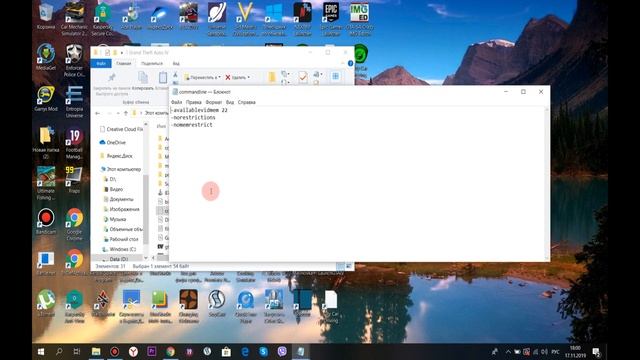
Task: Open Bandicam red record icon on taskbar
Action: (115, 351)
